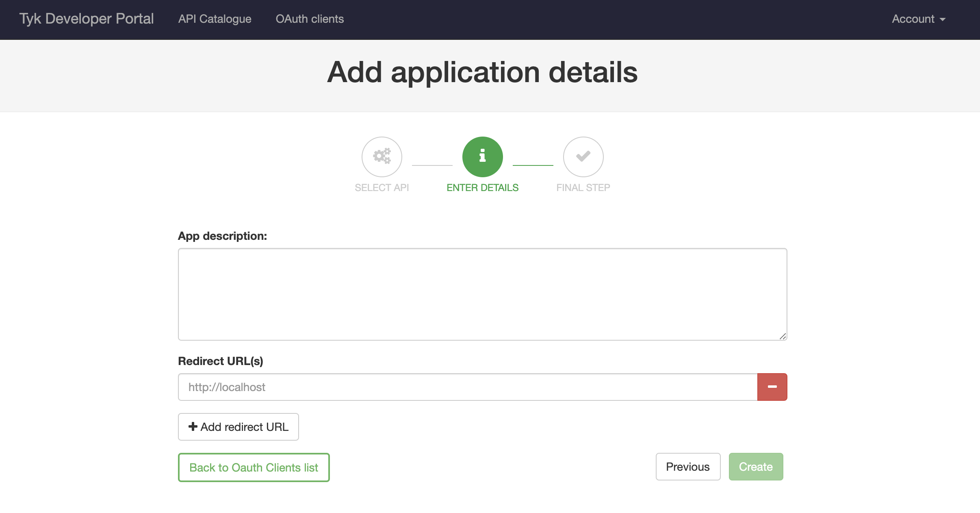Click Back to Oauth Clients list
The image size is (980, 513).
[x=254, y=467]
